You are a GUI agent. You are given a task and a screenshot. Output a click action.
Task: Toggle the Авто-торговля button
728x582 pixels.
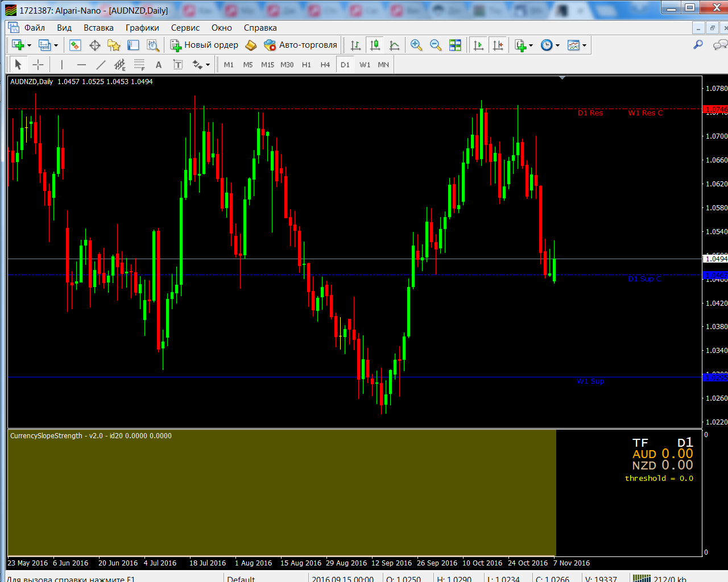[x=300, y=45]
